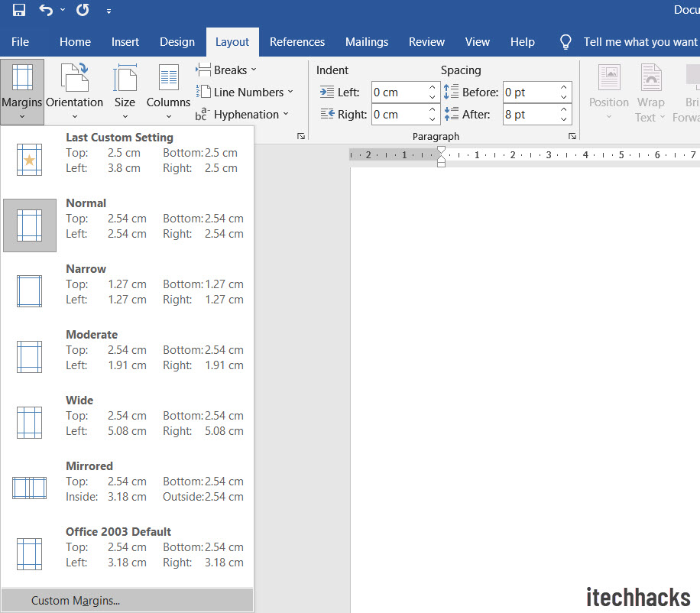Select the Narrow margins preset
700x613 pixels.
pos(127,284)
